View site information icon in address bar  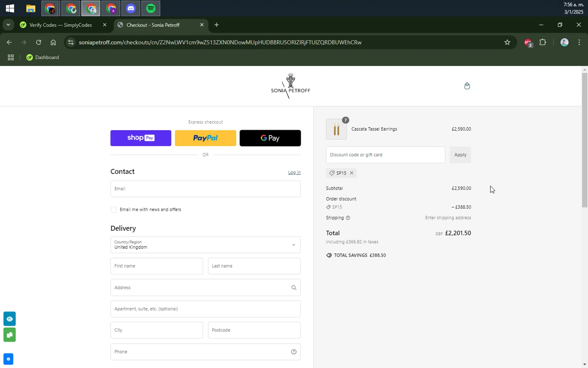[x=71, y=42]
